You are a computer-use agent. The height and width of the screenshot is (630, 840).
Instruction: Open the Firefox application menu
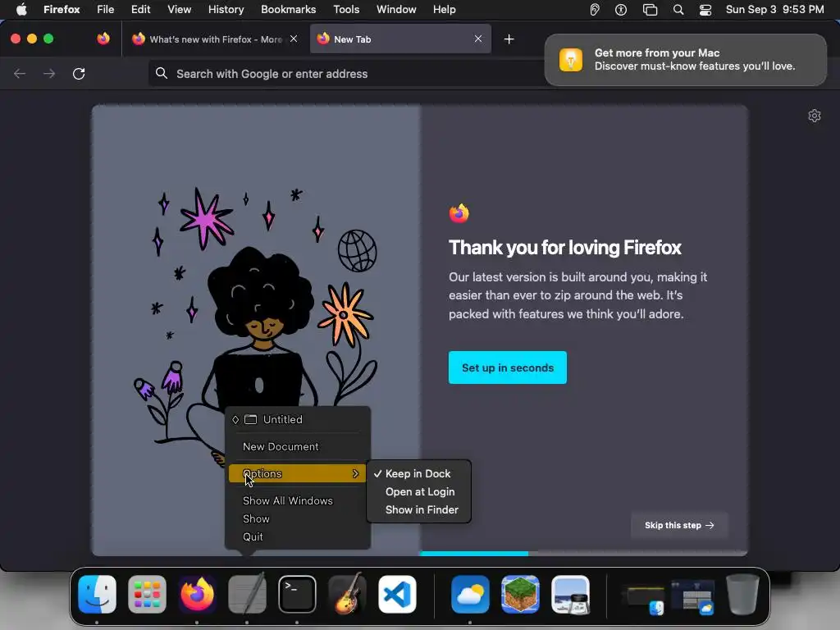[x=62, y=10]
